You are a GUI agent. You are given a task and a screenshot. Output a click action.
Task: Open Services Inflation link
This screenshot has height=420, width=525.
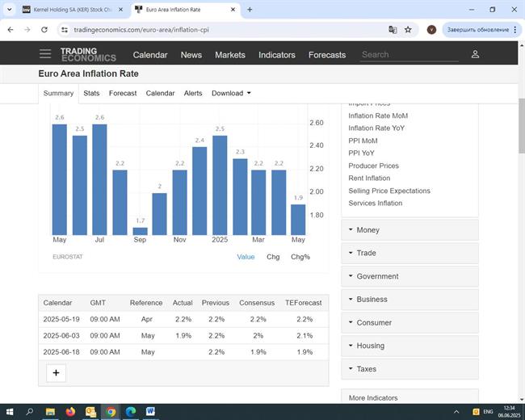[x=375, y=204]
